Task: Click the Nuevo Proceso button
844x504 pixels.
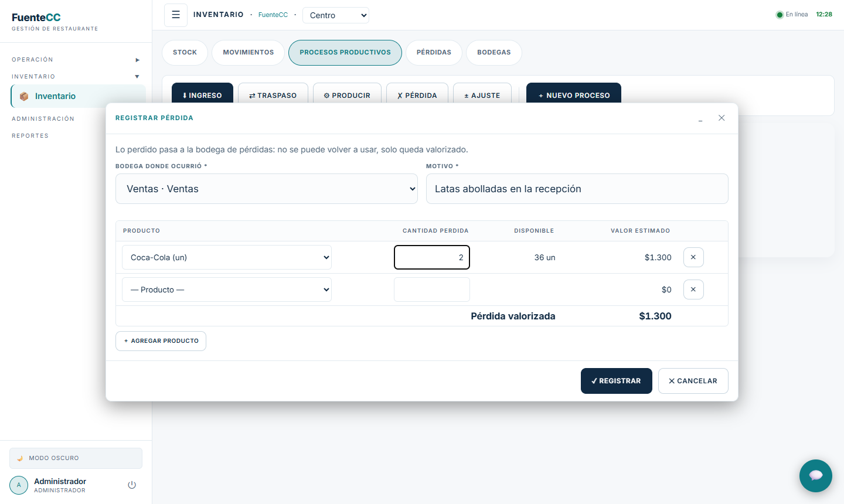Action: point(574,94)
